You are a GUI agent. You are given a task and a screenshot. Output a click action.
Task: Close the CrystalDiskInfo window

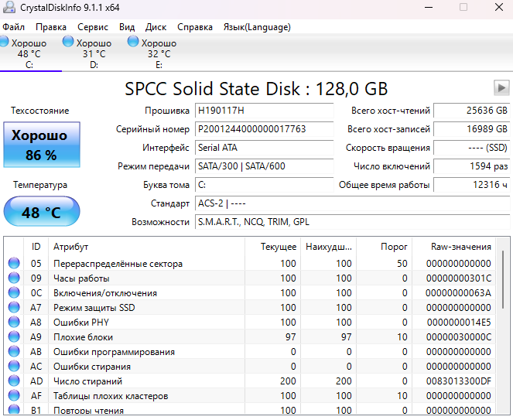coord(498,7)
